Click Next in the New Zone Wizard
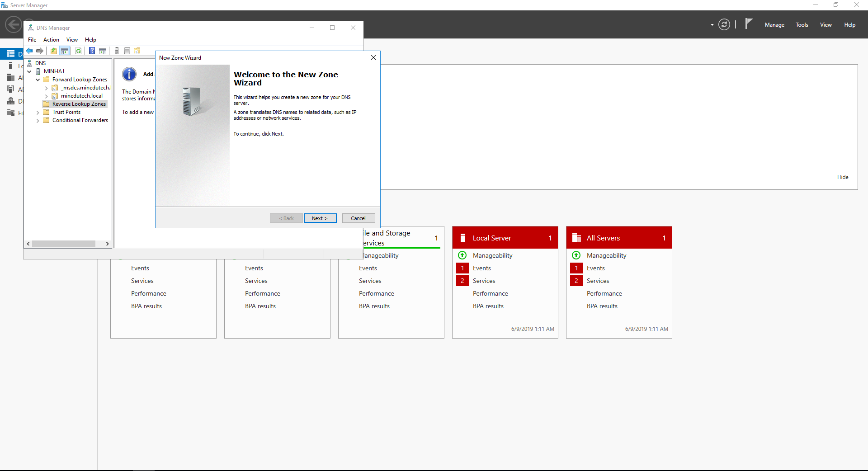This screenshot has height=471, width=868. point(320,218)
